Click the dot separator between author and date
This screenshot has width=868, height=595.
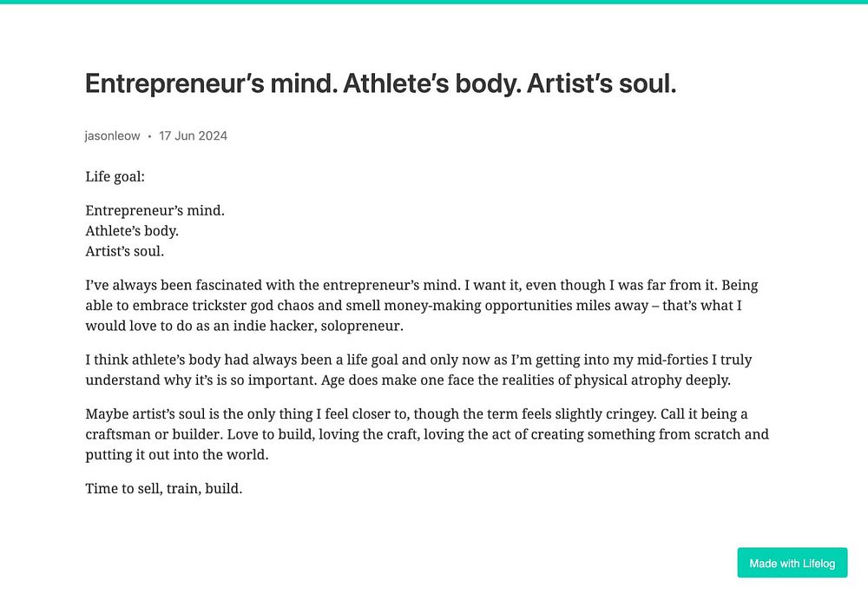click(149, 136)
